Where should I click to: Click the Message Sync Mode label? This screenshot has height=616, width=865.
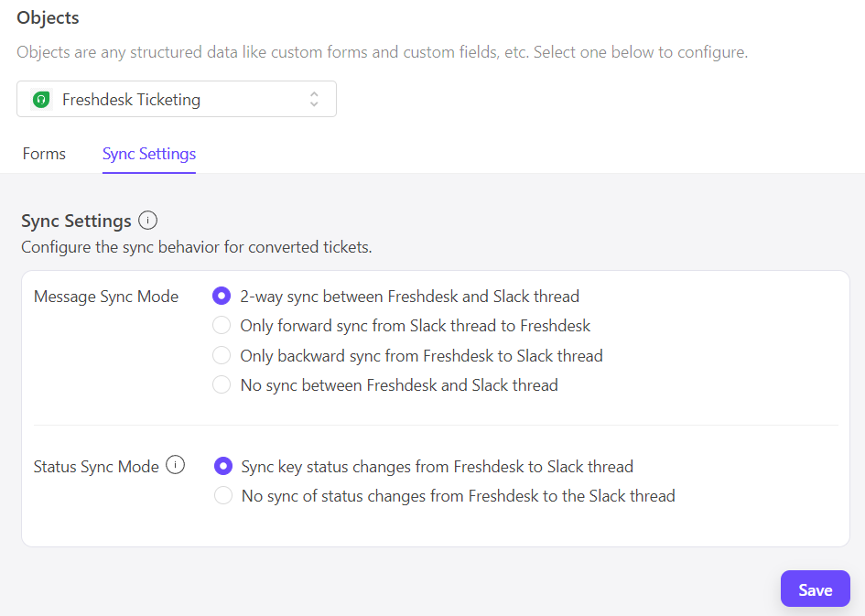(x=106, y=297)
